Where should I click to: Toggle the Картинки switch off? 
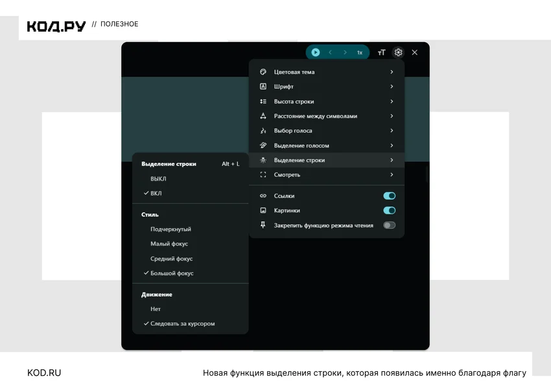point(390,211)
